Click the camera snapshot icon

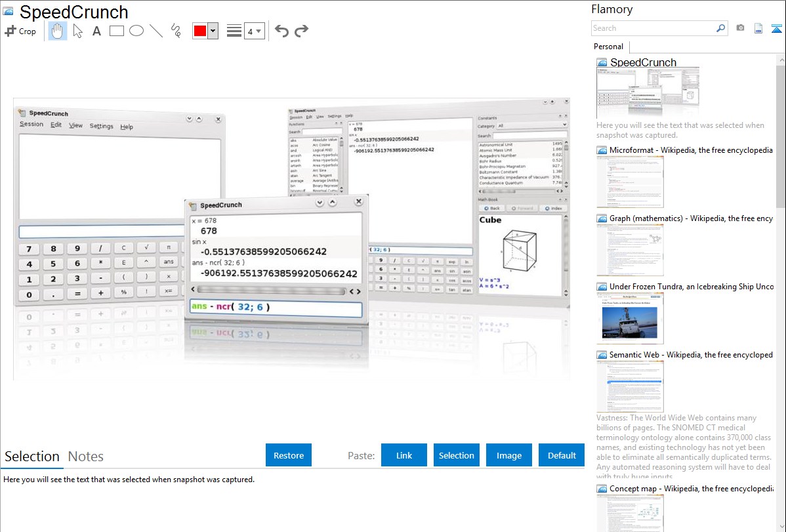[x=740, y=28]
